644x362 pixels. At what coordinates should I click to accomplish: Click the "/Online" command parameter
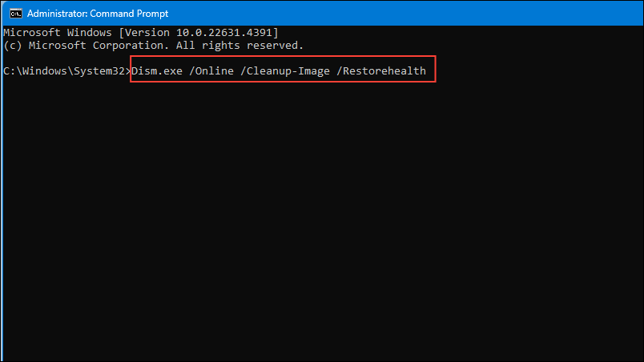point(211,71)
